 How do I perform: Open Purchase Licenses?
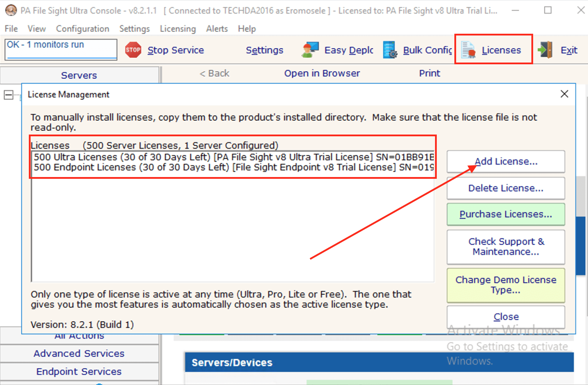(x=506, y=214)
